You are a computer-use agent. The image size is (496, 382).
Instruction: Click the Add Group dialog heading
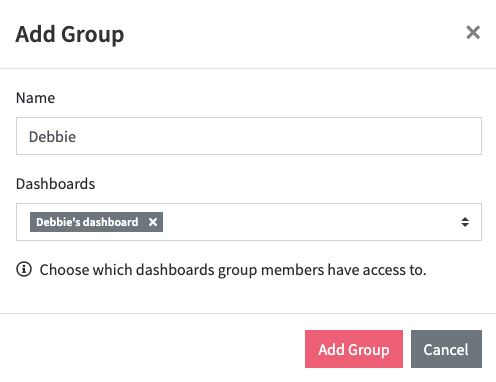coord(70,35)
